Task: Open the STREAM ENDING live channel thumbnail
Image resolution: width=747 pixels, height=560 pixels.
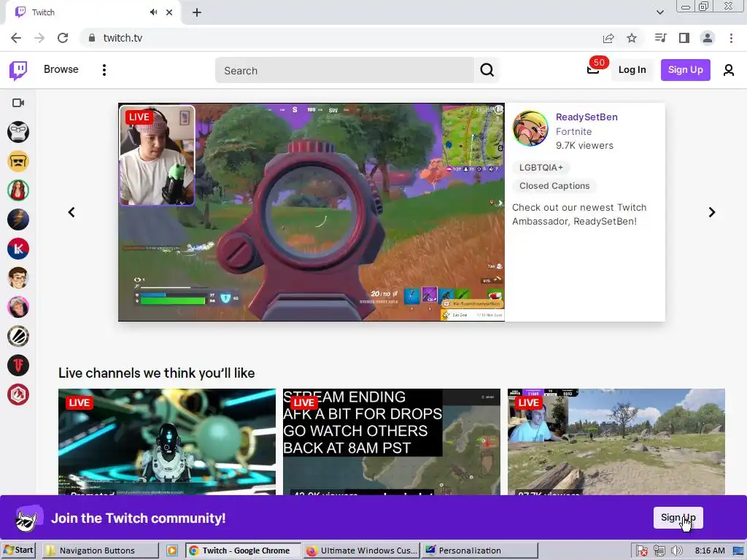Action: point(392,442)
